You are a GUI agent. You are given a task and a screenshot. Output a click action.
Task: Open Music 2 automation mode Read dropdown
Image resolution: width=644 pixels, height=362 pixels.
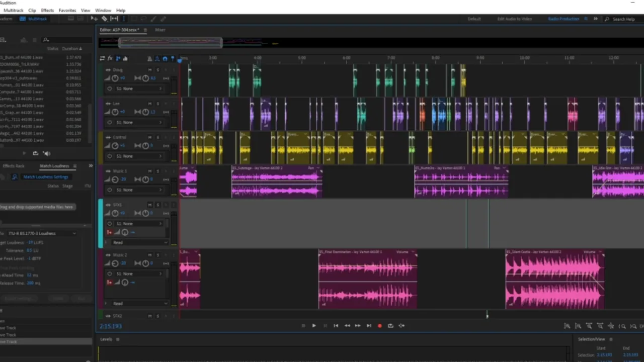pos(139,303)
